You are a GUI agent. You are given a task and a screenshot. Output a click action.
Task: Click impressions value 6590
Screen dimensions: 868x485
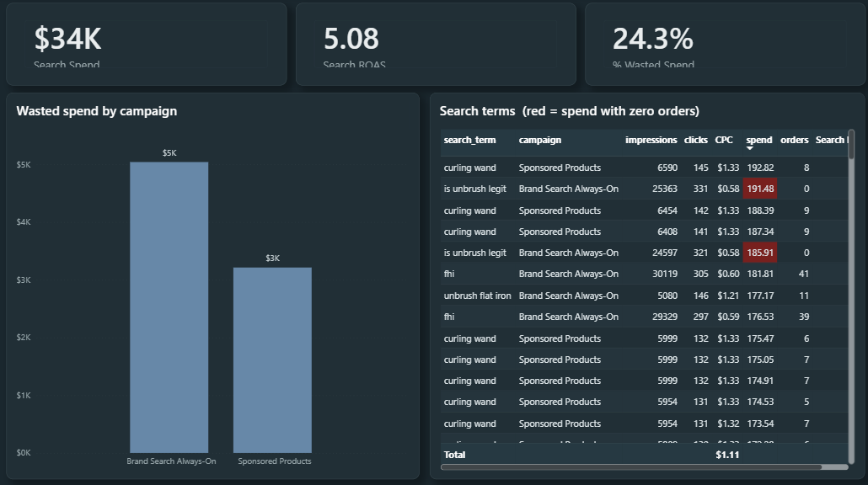[667, 168]
